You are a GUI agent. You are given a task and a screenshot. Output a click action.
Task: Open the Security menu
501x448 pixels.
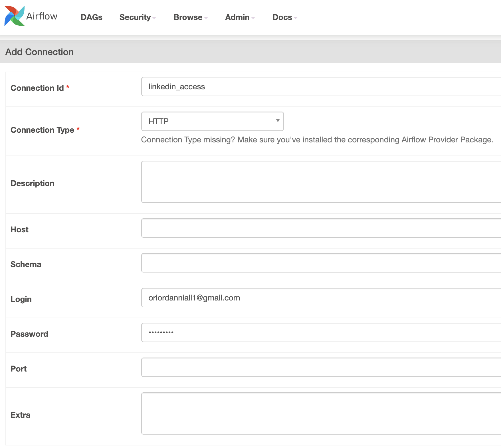coord(138,17)
